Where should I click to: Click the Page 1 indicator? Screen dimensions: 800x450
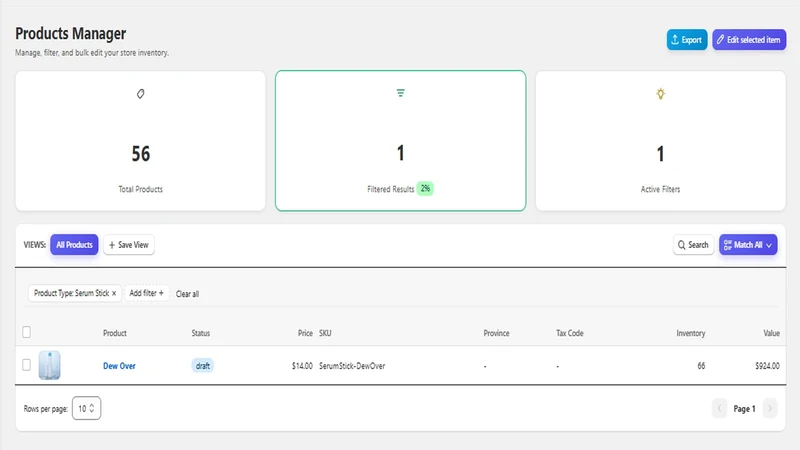744,409
